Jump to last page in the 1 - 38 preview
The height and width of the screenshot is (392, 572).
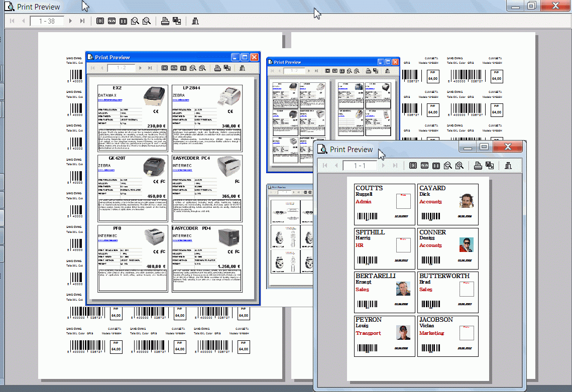[82, 21]
